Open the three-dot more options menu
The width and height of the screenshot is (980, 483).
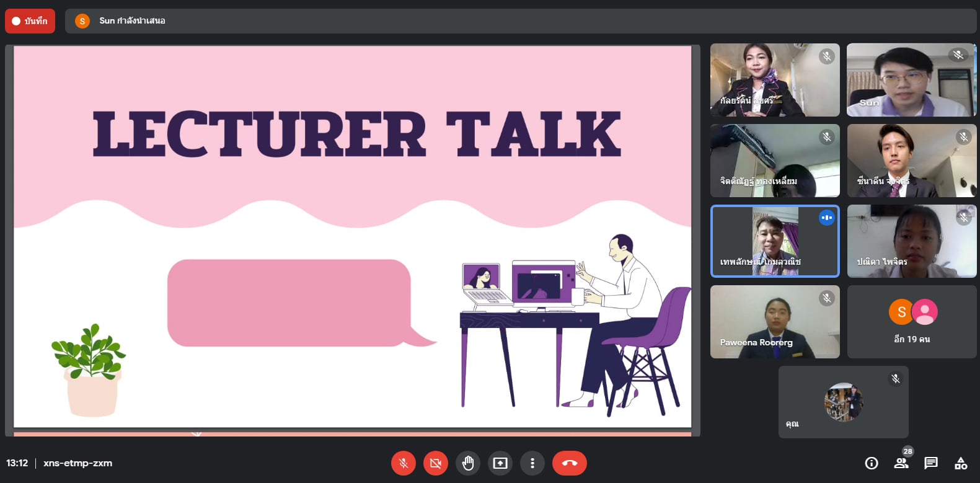coord(532,463)
